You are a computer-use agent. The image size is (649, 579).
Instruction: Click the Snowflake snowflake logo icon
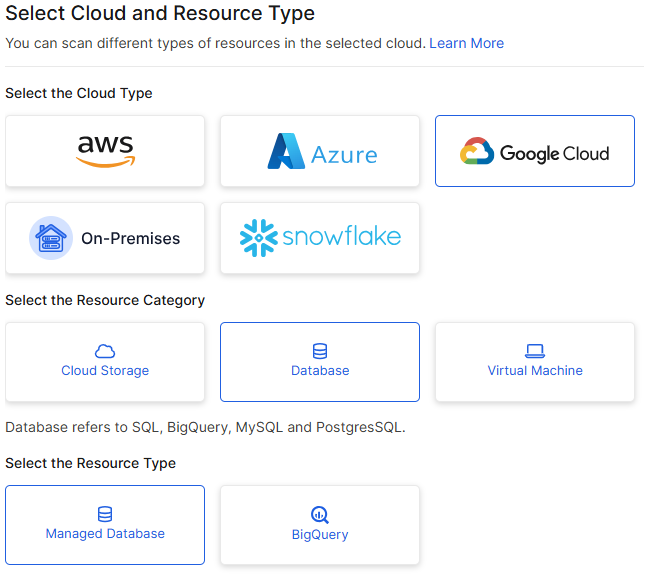pyautogui.click(x=258, y=238)
